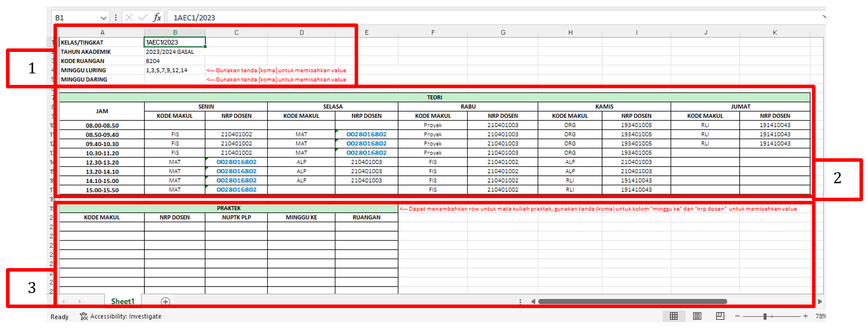Viewport: 868px width, 334px height.
Task: Open the Name Box dropdown arrow
Action: (x=103, y=17)
